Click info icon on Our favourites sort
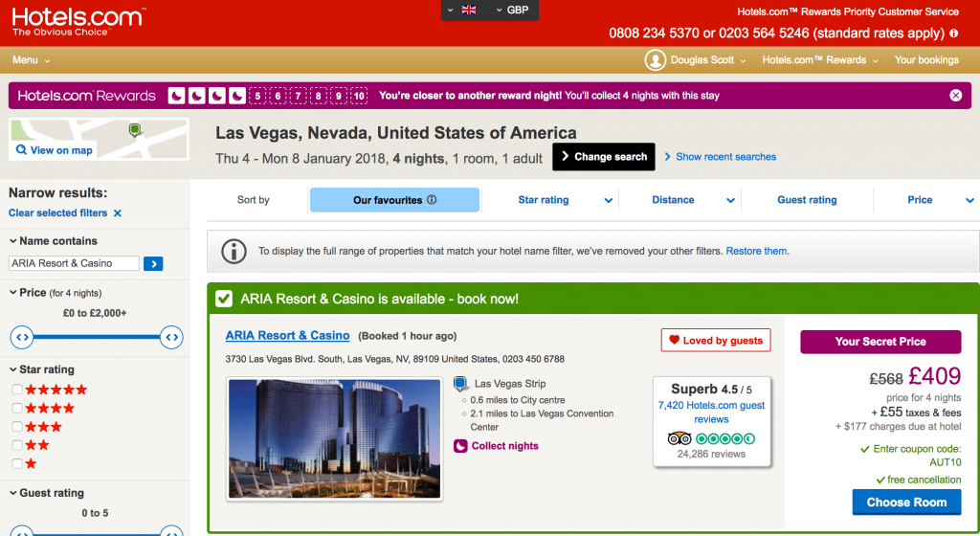This screenshot has height=536, width=980. point(432,200)
